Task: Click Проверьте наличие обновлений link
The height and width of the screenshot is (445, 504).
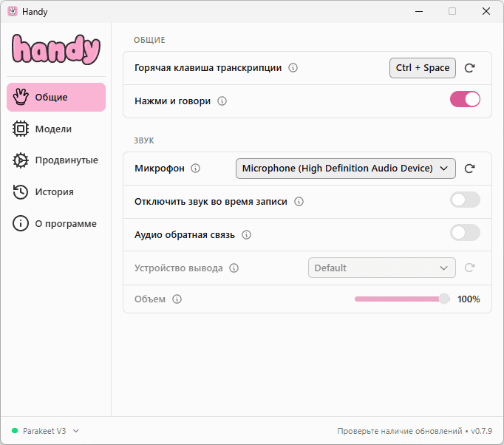Action: [x=400, y=431]
